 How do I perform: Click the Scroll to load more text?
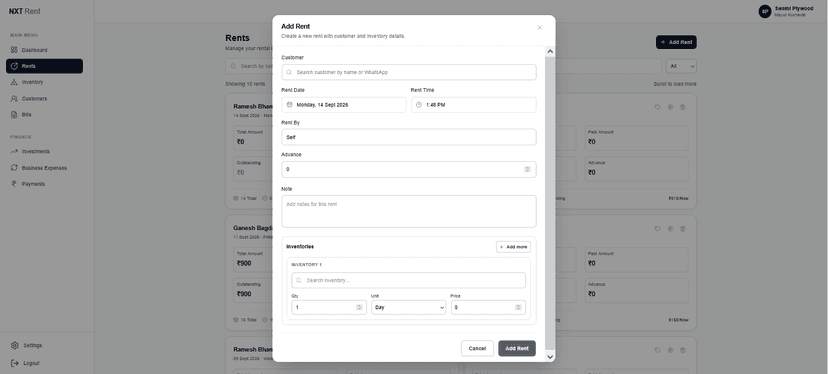coord(675,84)
